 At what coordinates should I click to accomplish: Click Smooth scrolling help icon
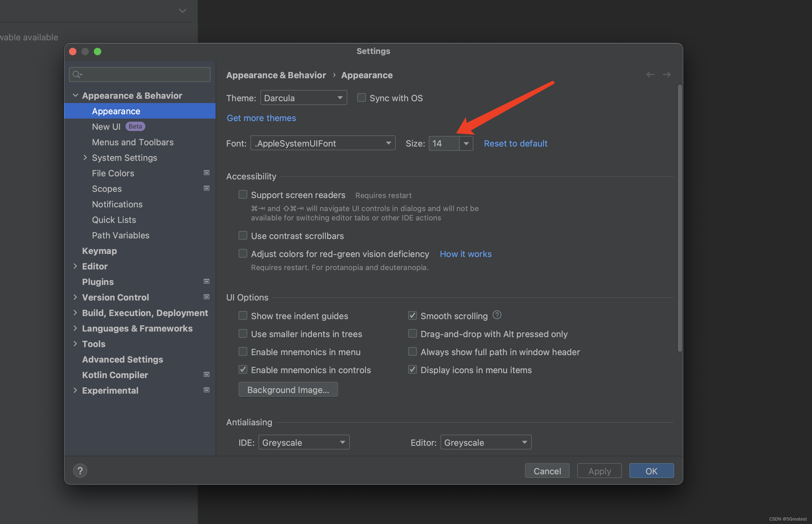pos(497,315)
